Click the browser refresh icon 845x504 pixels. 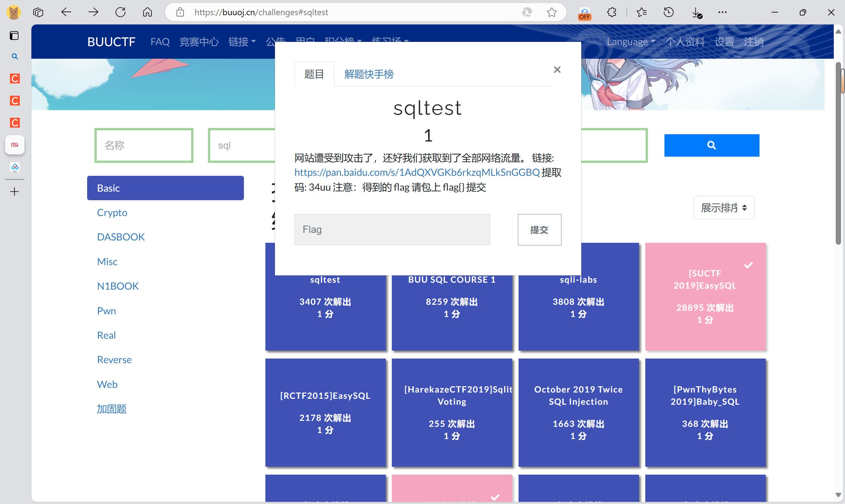pyautogui.click(x=120, y=12)
